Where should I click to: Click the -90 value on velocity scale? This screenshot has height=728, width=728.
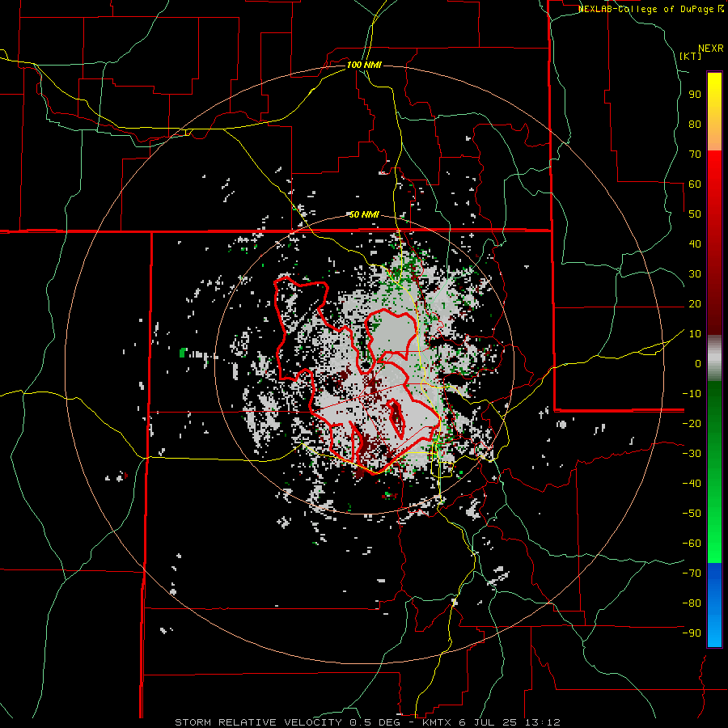[x=692, y=633]
